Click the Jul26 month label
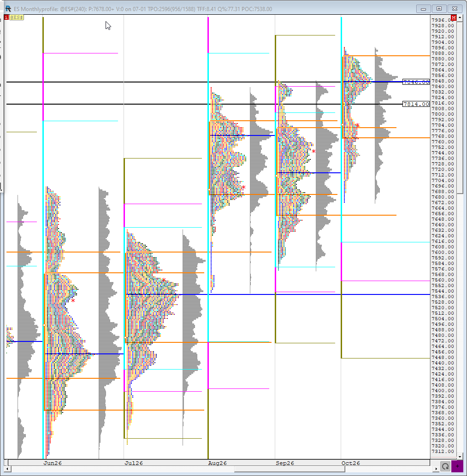Screen dimensions: 467x476 (x=134, y=463)
